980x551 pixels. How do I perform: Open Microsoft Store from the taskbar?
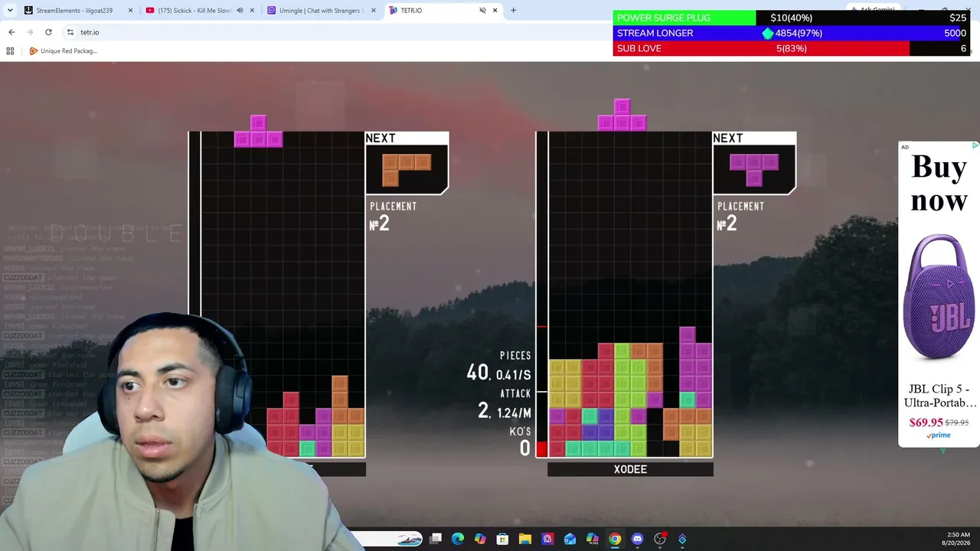[502, 539]
